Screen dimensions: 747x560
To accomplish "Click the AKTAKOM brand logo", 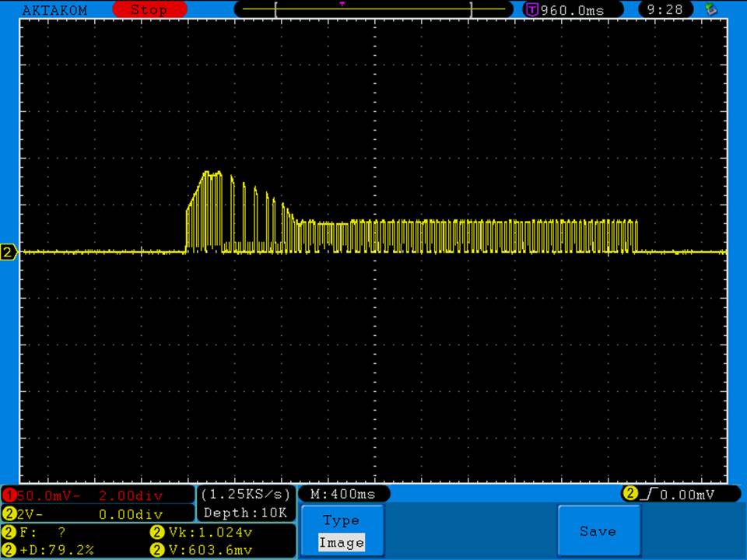I will tap(54, 10).
